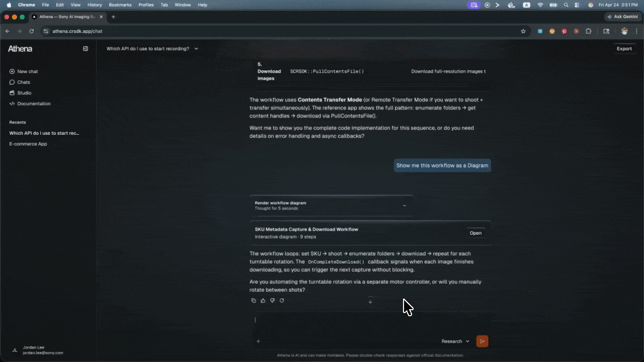The height and width of the screenshot is (362, 644).
Task: Add an attachment with the plus icon
Action: point(258,341)
